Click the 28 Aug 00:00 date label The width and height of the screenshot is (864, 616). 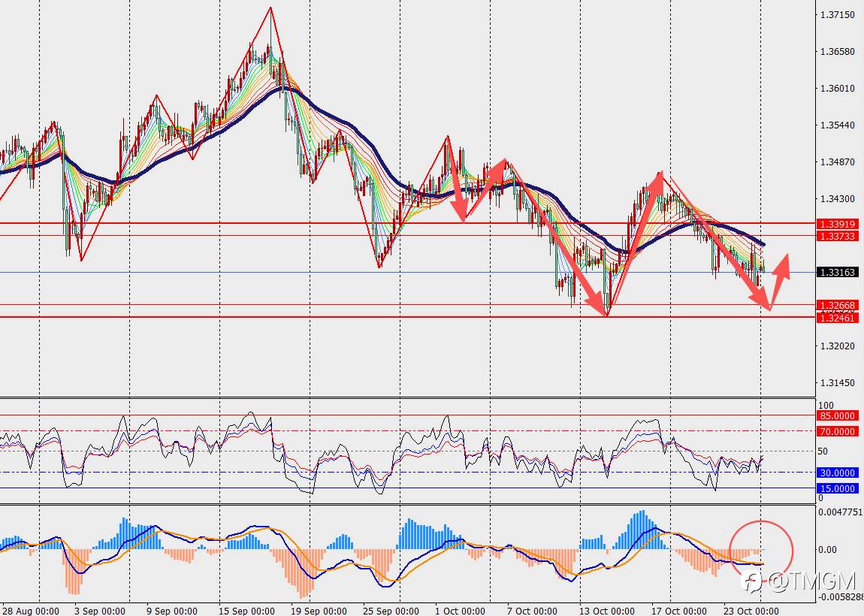click(30, 611)
